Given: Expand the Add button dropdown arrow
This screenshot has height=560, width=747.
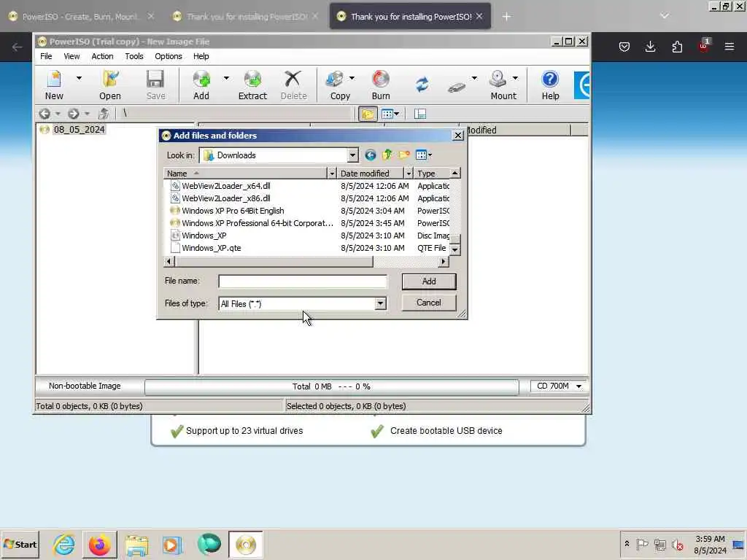Looking at the screenshot, I should 226,78.
